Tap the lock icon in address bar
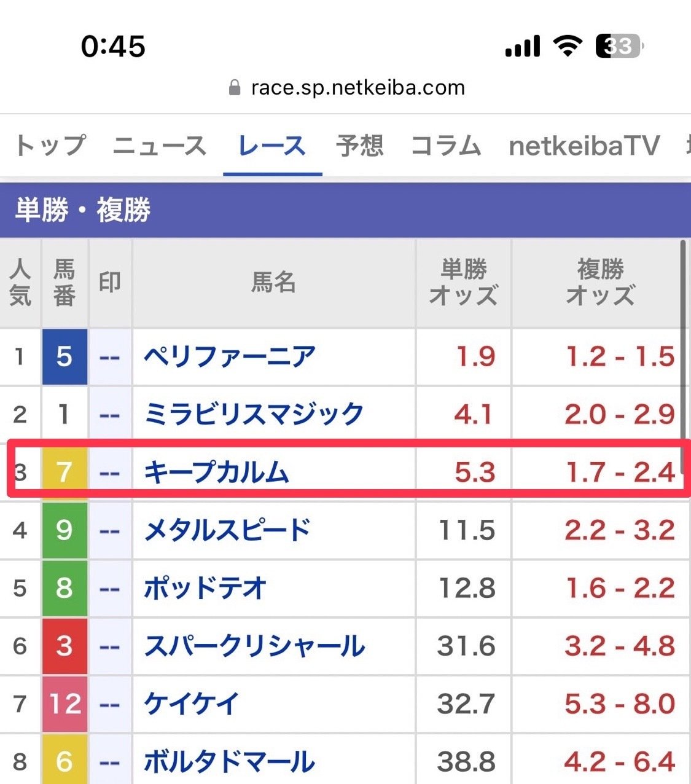Image resolution: width=691 pixels, height=784 pixels. [x=234, y=88]
